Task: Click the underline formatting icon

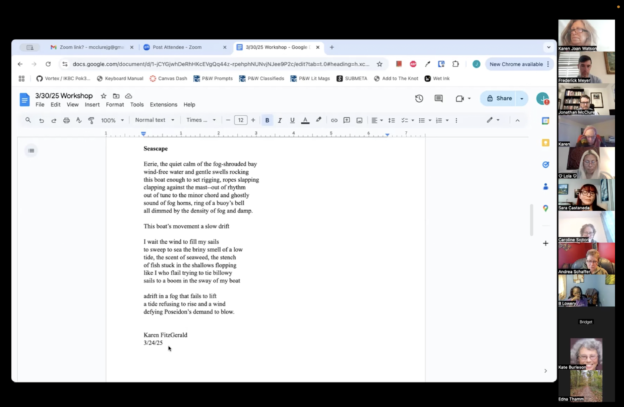Action: pyautogui.click(x=292, y=120)
